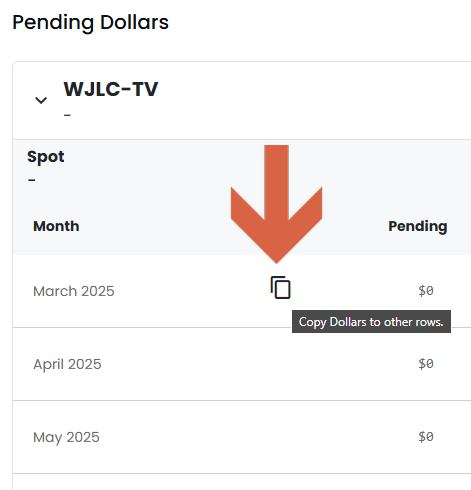Click the dash subtitle below WJLC-TV

click(67, 115)
